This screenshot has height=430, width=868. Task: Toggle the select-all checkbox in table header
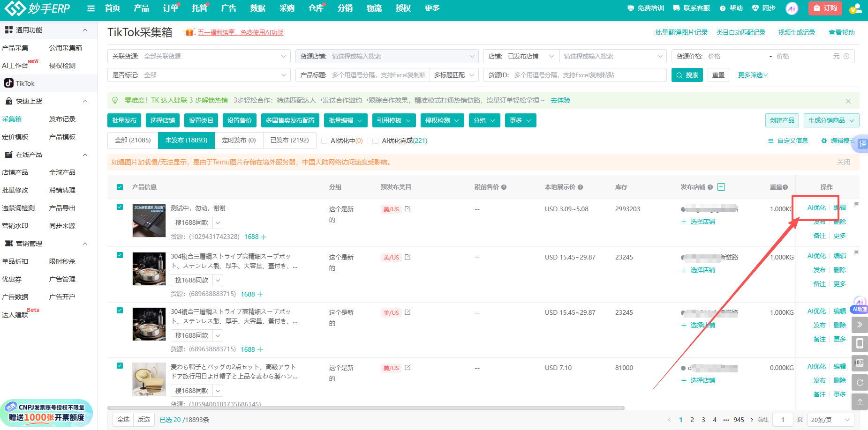point(120,187)
